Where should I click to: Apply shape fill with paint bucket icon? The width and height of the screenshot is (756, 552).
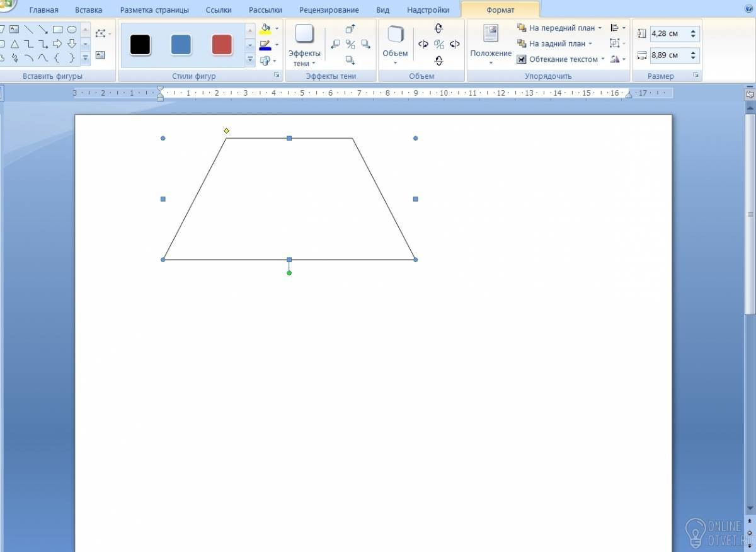(265, 29)
